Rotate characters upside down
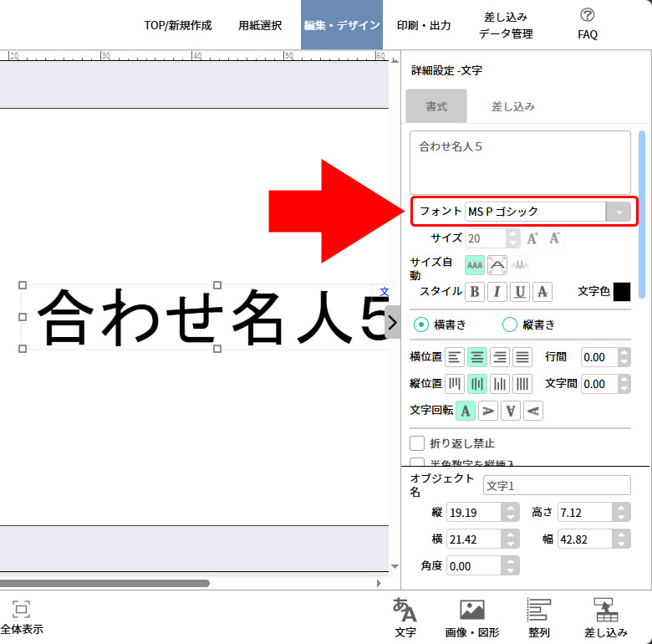Image resolution: width=652 pixels, height=644 pixels. point(511,411)
